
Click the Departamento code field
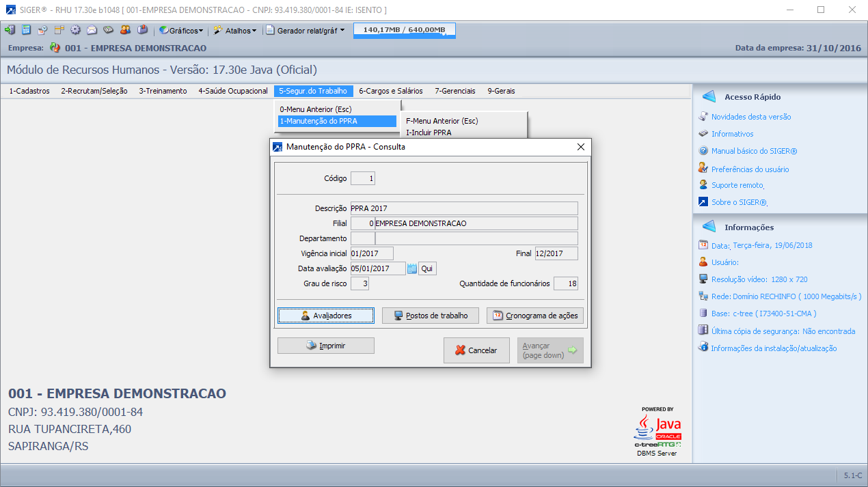pos(362,238)
